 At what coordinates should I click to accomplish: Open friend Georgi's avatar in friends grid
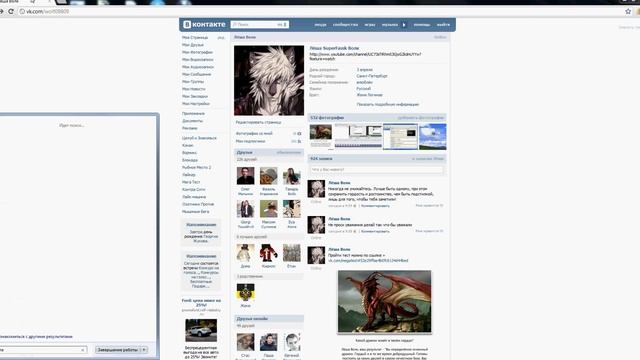pyautogui.click(x=245, y=209)
